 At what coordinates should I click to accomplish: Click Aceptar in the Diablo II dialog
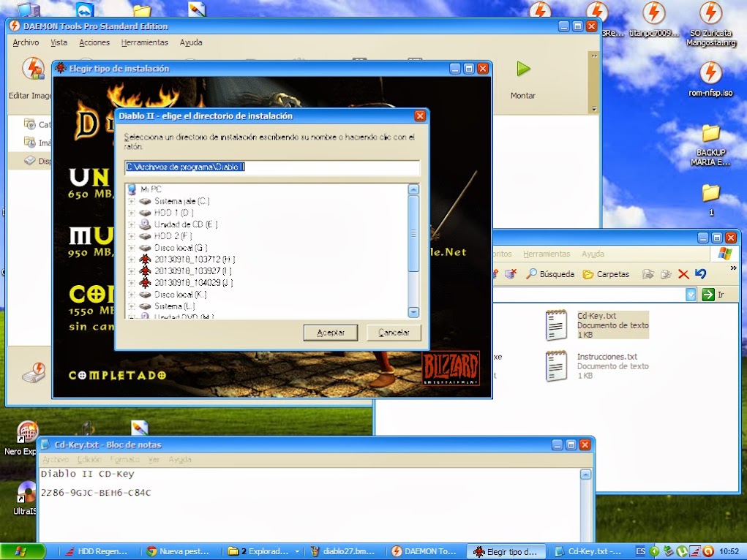click(330, 333)
